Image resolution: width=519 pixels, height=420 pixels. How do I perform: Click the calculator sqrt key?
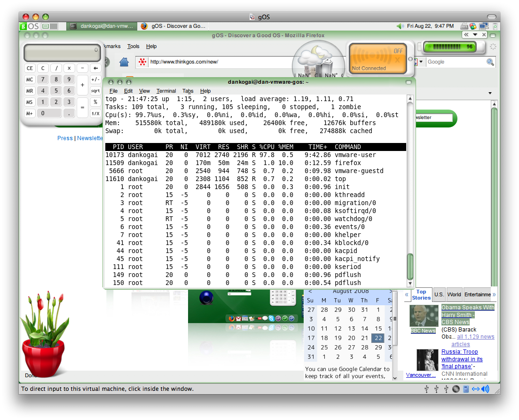pos(95,91)
